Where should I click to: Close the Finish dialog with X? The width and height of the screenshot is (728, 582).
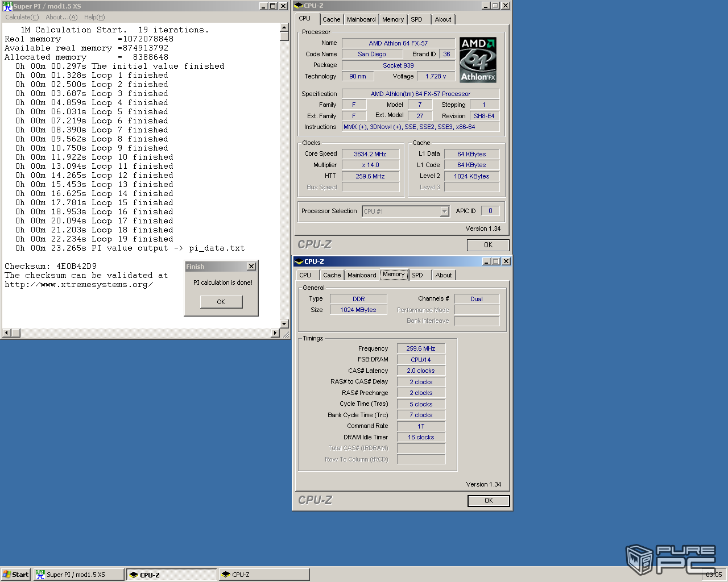(x=251, y=267)
